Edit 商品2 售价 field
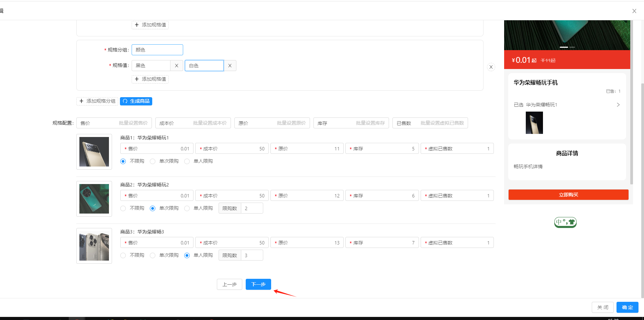The height and width of the screenshot is (320, 644). click(157, 196)
